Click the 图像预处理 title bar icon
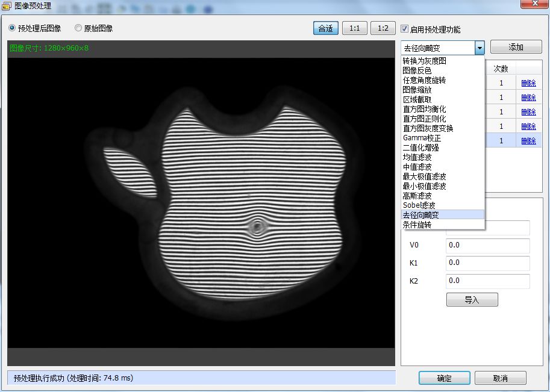Screen dimensions: 550x392 tap(6, 6)
